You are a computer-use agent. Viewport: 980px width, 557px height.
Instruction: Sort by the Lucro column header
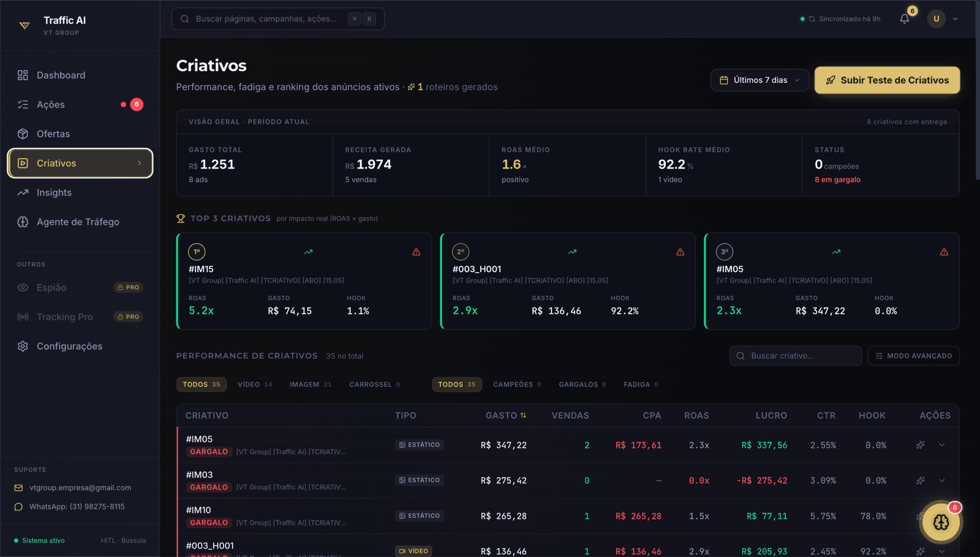click(x=771, y=415)
